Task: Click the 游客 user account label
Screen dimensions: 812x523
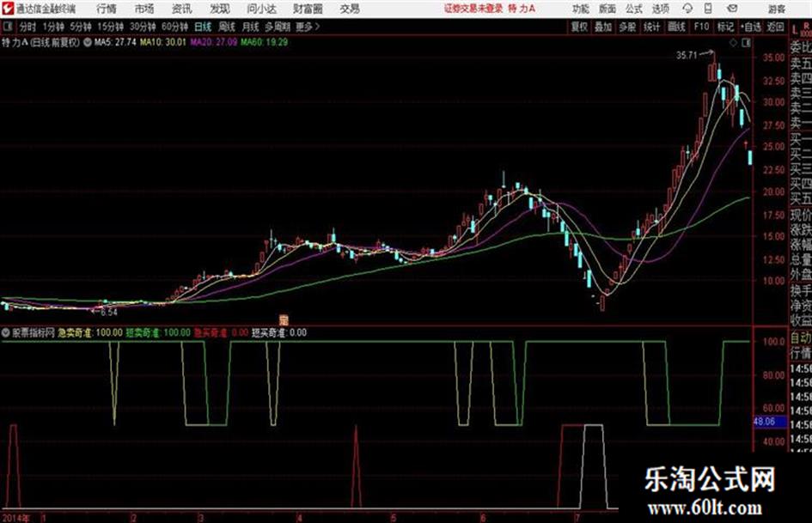Action: [x=776, y=9]
